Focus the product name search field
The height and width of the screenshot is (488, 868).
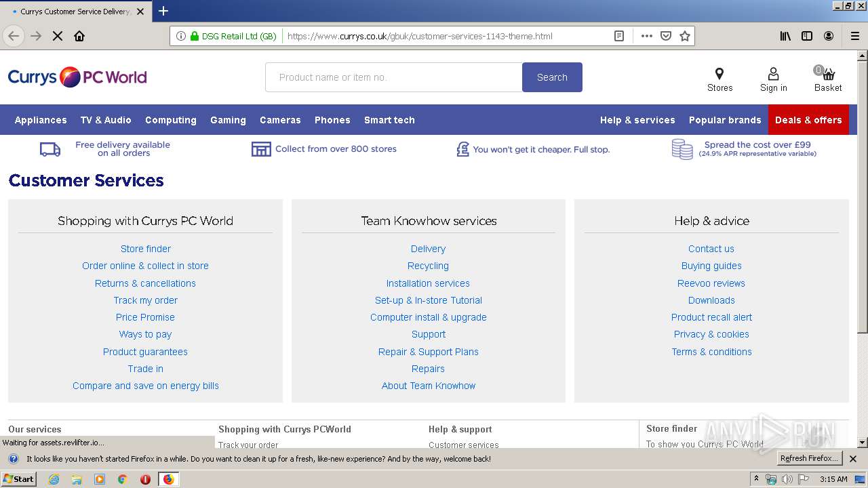click(394, 77)
